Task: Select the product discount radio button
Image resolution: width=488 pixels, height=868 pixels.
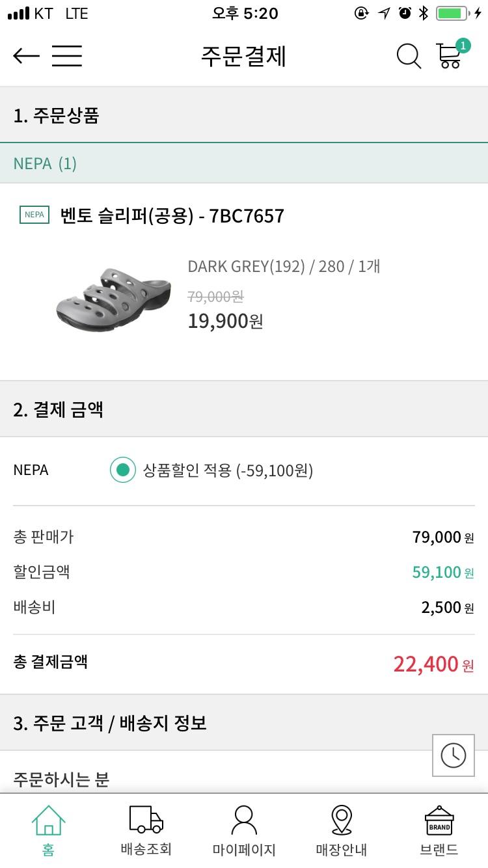Action: pos(122,470)
